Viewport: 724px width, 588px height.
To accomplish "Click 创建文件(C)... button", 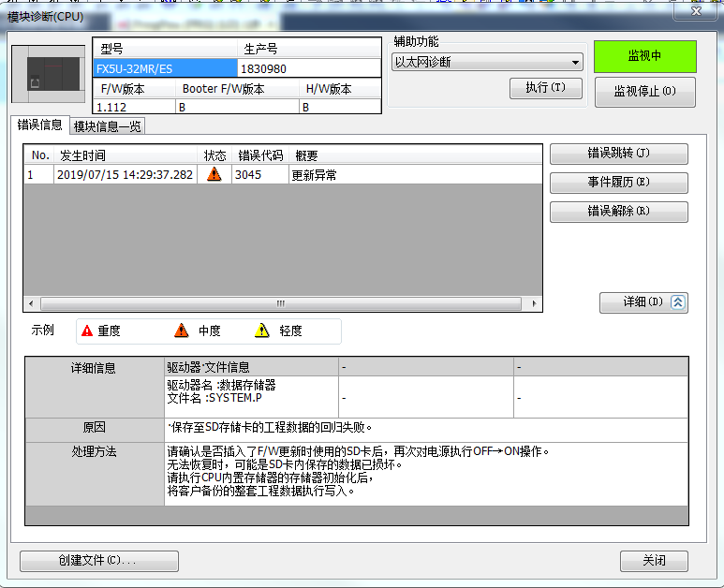I will pyautogui.click(x=98, y=561).
